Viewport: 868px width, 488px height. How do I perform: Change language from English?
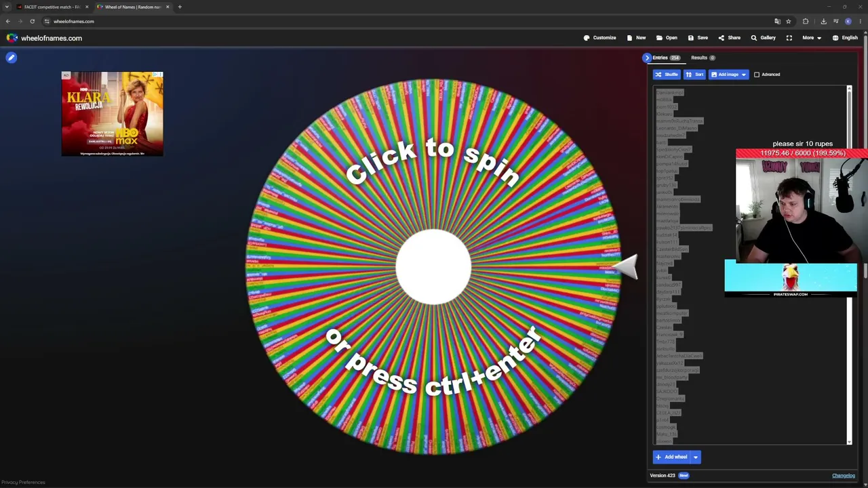845,38
